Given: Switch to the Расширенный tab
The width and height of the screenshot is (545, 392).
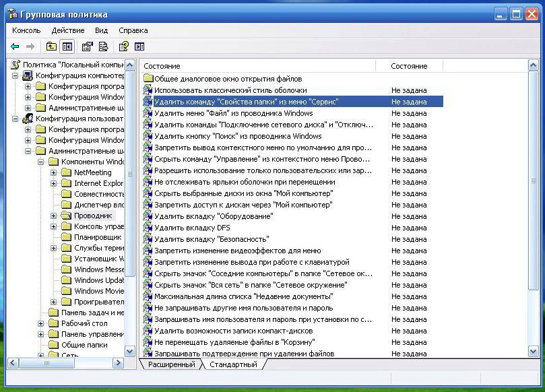Looking at the screenshot, I should point(171,364).
